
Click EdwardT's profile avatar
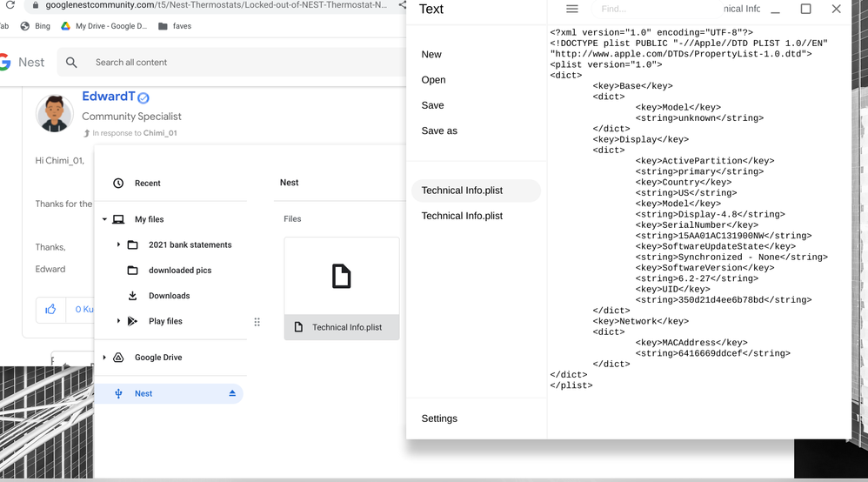54,114
